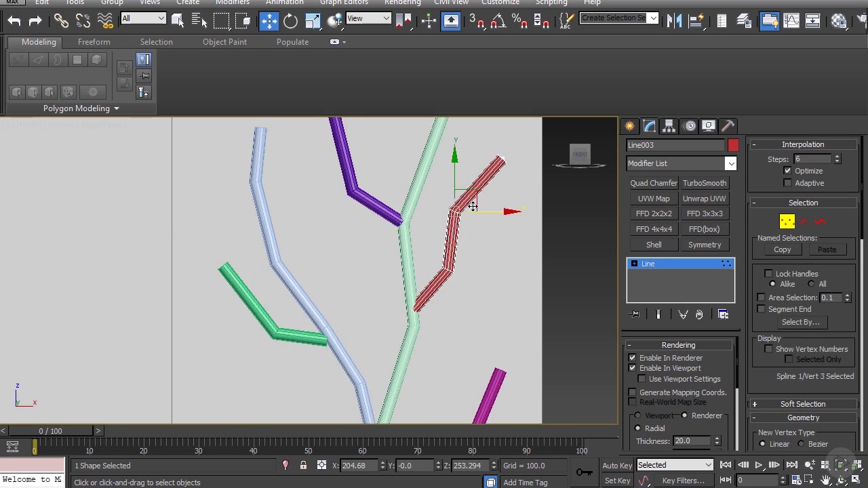
Task: Select the Spline sub-object level icon
Action: [821, 222]
